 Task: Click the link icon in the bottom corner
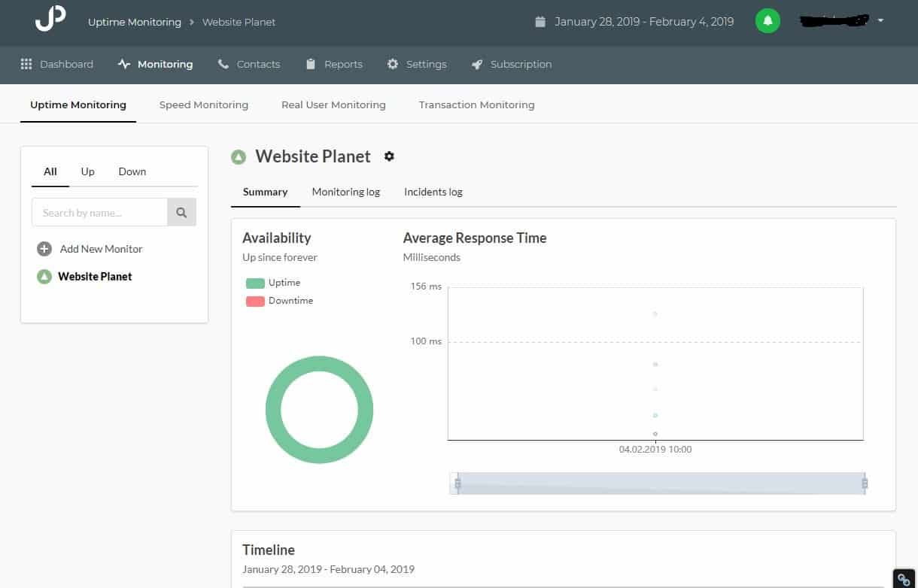[x=904, y=579]
